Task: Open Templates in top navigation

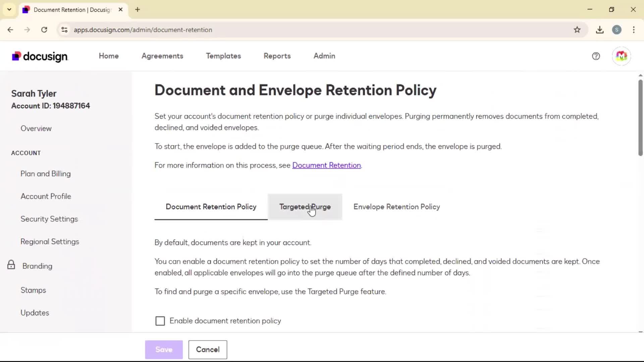Action: 223,56
